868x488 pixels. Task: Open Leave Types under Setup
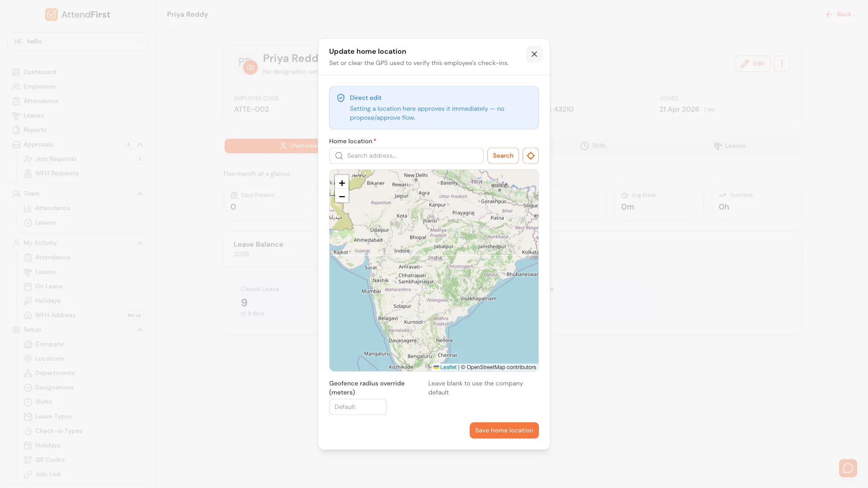[x=53, y=416]
